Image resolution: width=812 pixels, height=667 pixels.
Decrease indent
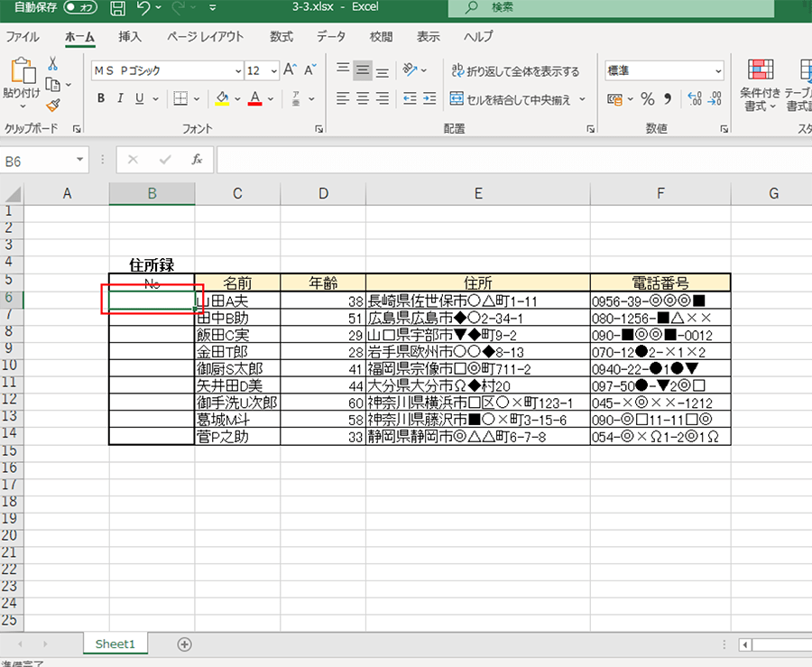click(x=410, y=98)
